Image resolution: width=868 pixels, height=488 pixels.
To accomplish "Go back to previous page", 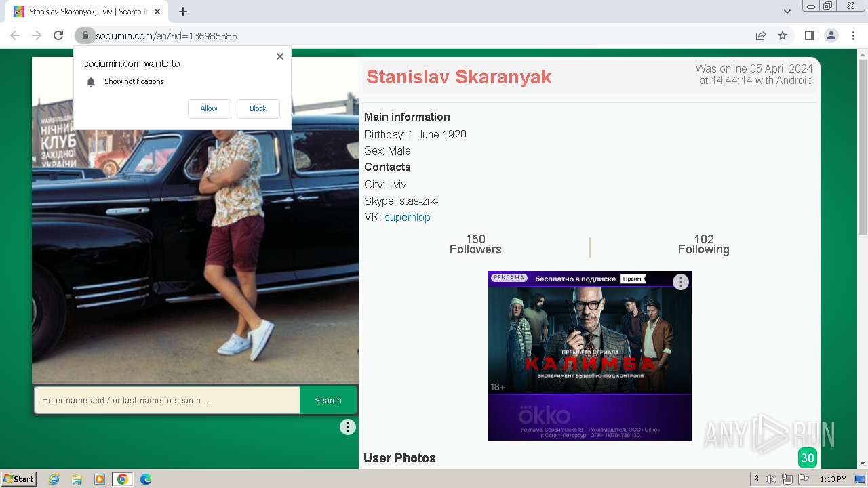I will coord(15,36).
